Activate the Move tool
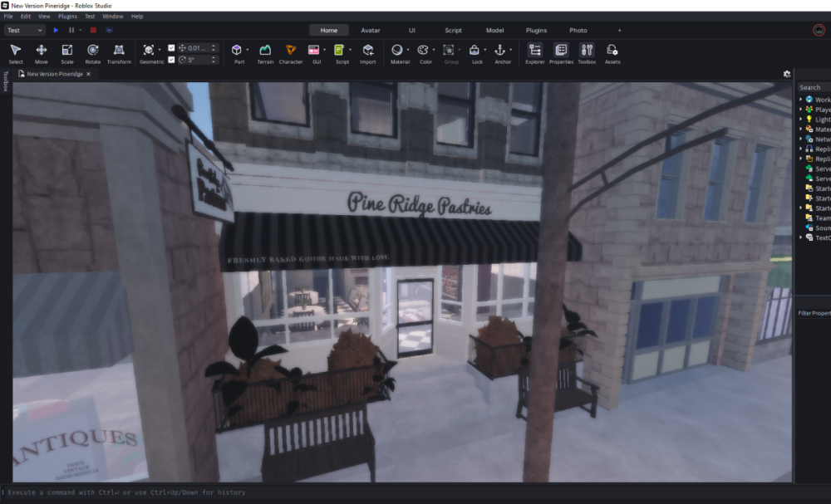The height and width of the screenshot is (504, 831). pos(42,53)
